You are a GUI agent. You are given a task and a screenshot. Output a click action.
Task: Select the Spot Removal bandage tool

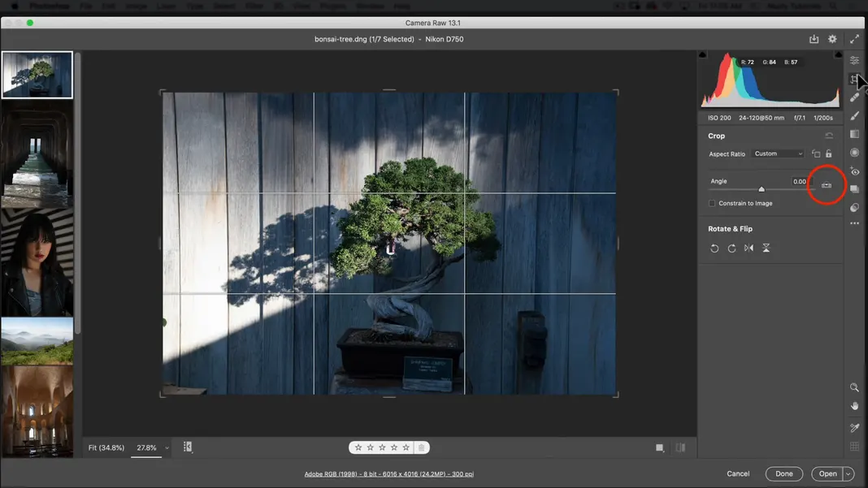[854, 97]
